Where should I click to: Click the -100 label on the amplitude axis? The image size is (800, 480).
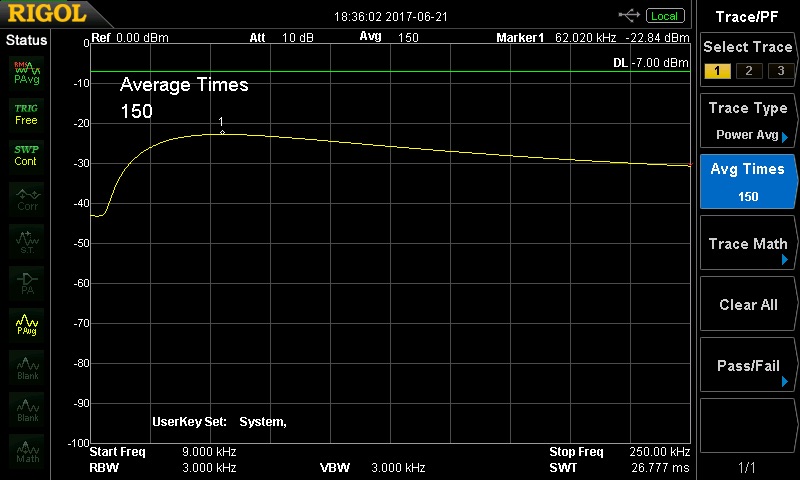[x=79, y=443]
